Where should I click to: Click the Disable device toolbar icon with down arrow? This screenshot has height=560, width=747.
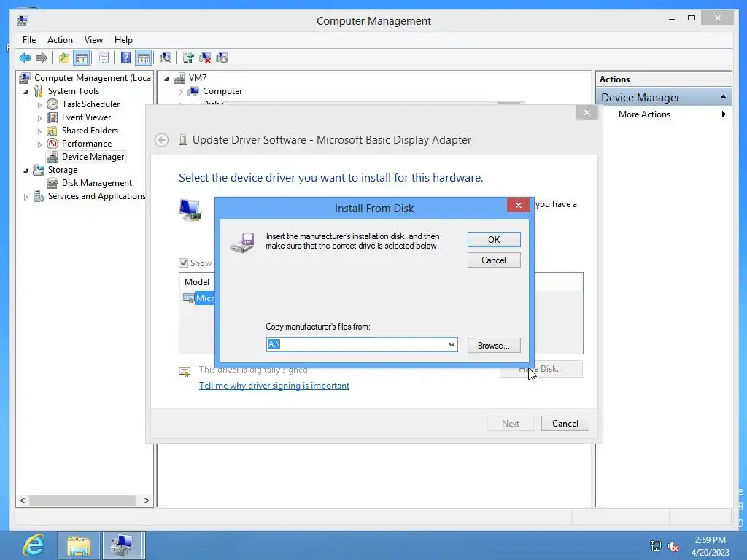tap(222, 58)
